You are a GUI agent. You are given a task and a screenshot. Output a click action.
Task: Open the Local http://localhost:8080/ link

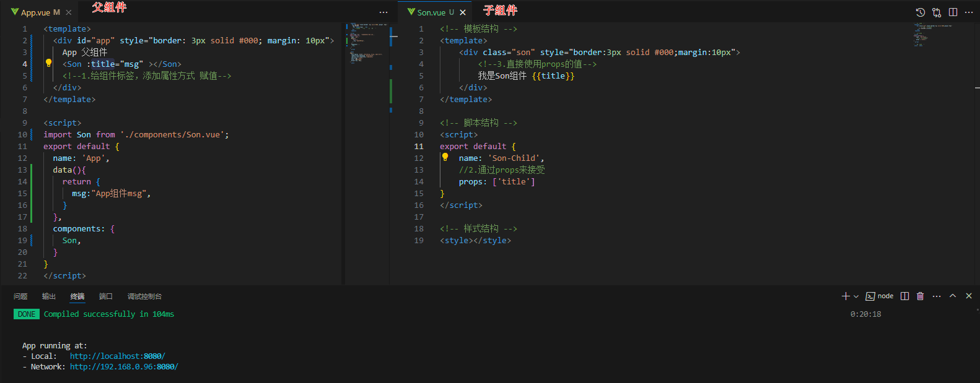pyautogui.click(x=117, y=356)
